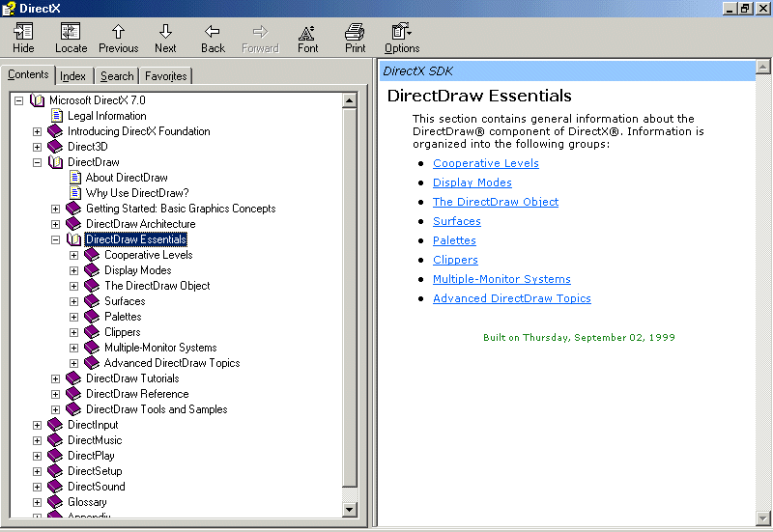Expand the DirectDraw Tutorials node

[x=56, y=378]
